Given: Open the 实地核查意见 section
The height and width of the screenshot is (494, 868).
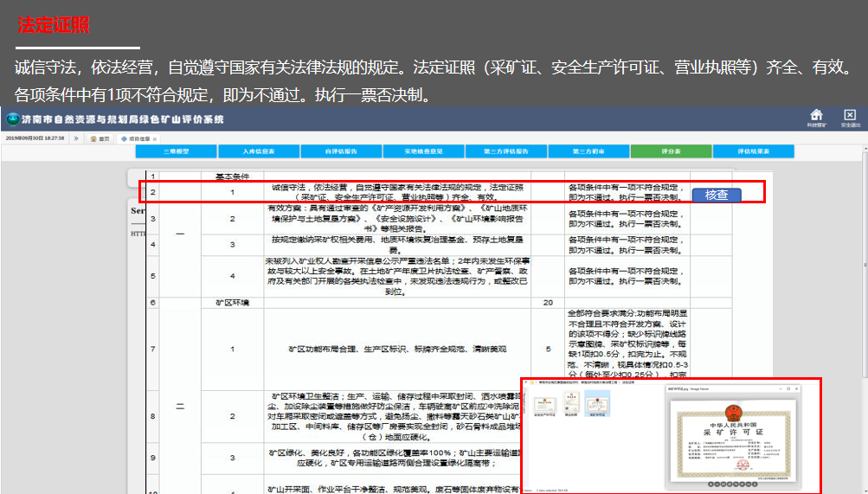Looking at the screenshot, I should pyautogui.click(x=424, y=151).
